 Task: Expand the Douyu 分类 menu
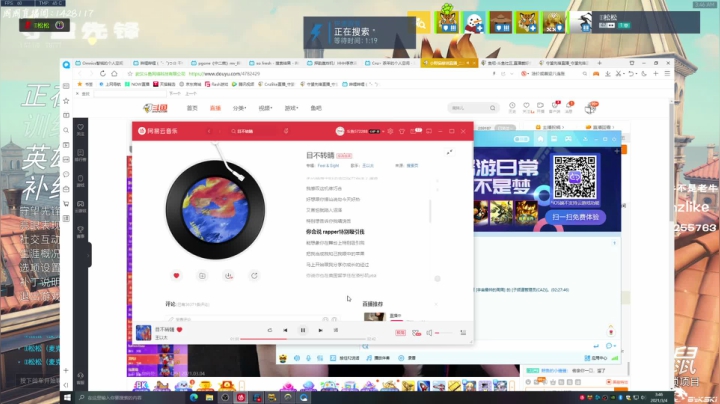[239, 108]
